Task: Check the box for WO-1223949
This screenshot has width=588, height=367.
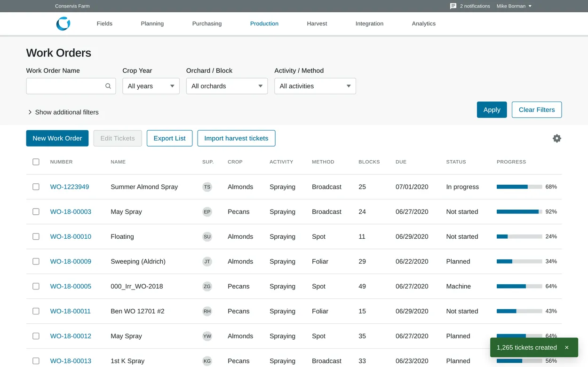Action: pos(36,187)
